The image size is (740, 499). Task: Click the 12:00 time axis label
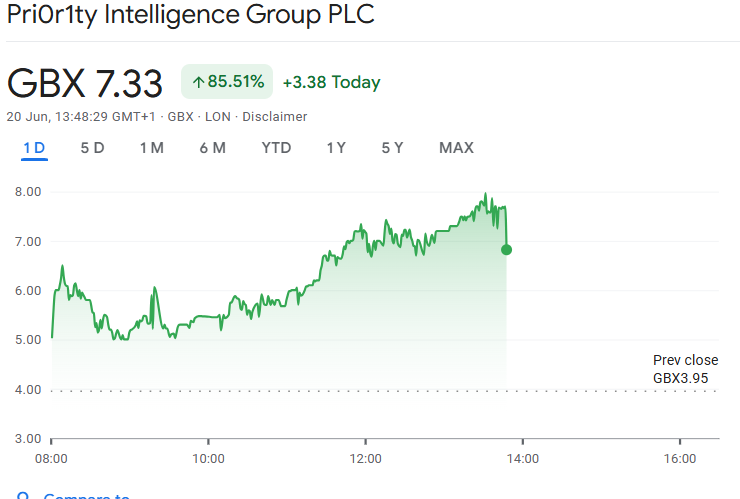[365, 458]
